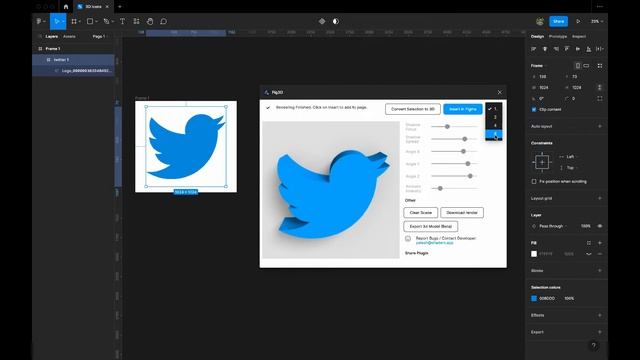Toggle the Clip content checkbox
This screenshot has width=640, height=360.
tap(534, 109)
